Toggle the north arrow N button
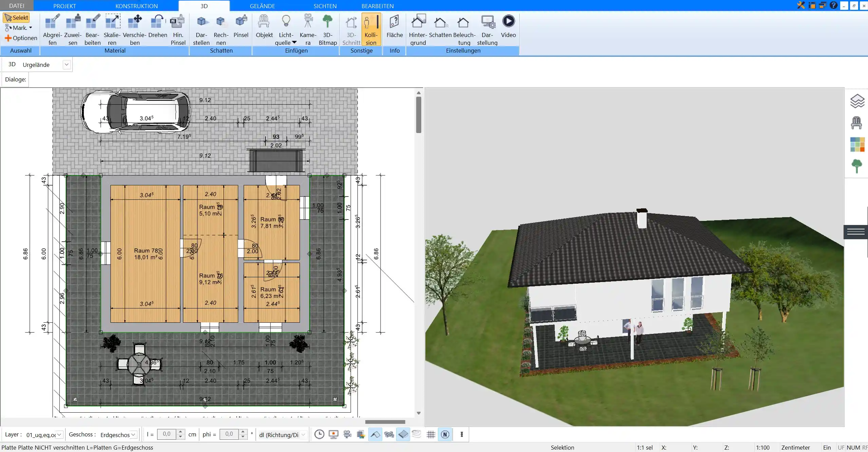 [445, 434]
